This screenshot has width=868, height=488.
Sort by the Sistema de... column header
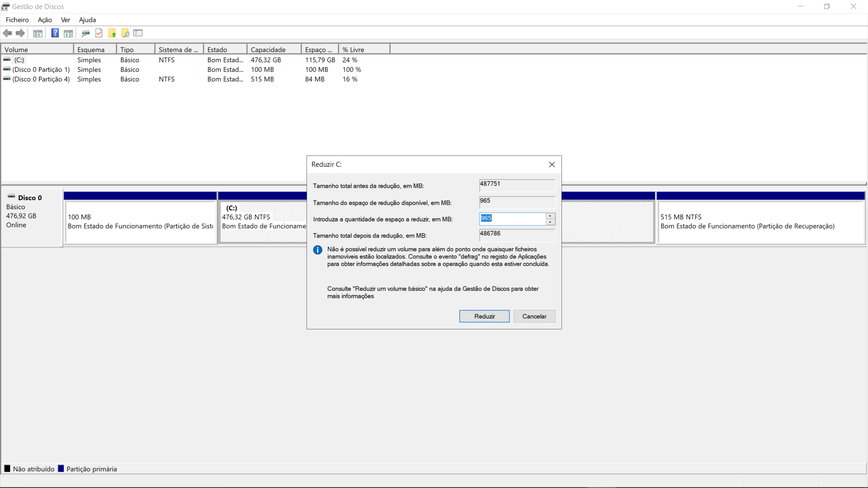(179, 49)
